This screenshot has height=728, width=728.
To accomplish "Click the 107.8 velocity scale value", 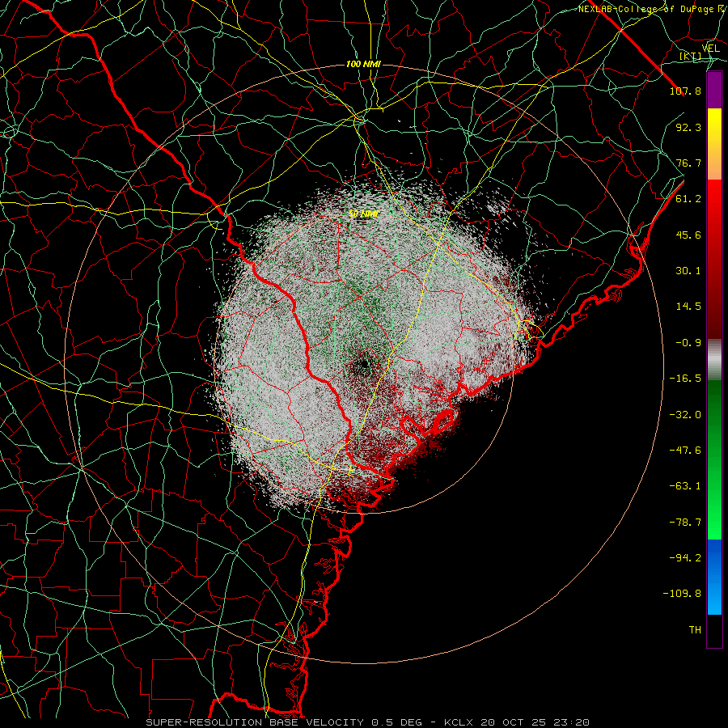I will pos(685,91).
